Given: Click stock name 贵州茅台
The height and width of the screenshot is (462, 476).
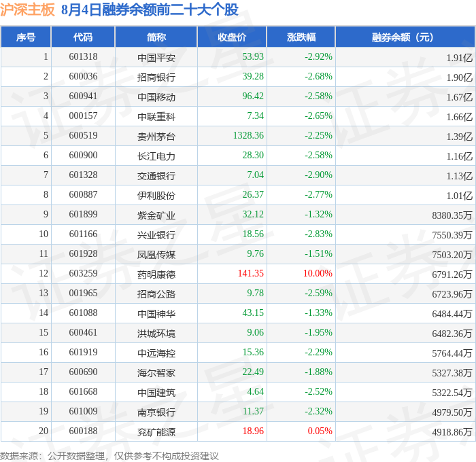Looking at the screenshot, I should pos(156,137).
